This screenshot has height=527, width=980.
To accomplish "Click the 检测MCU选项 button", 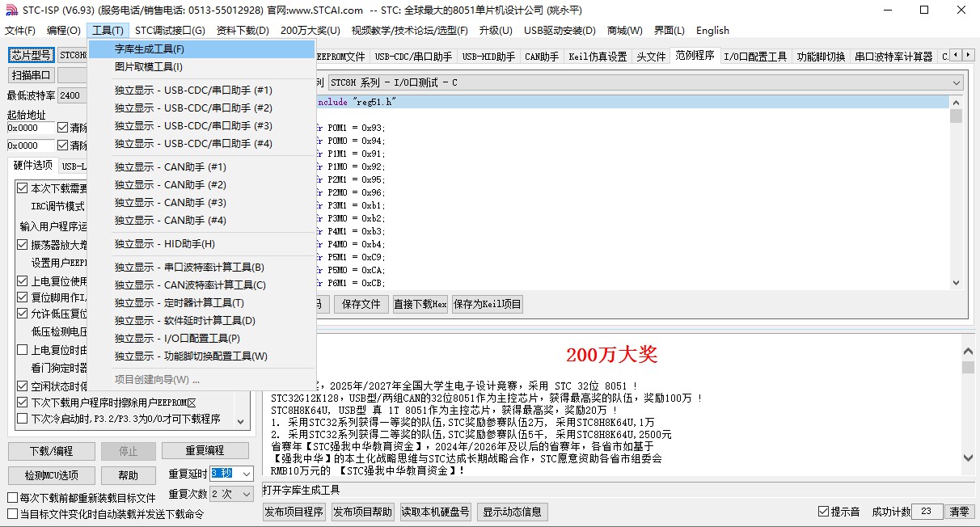I will coord(52,475).
